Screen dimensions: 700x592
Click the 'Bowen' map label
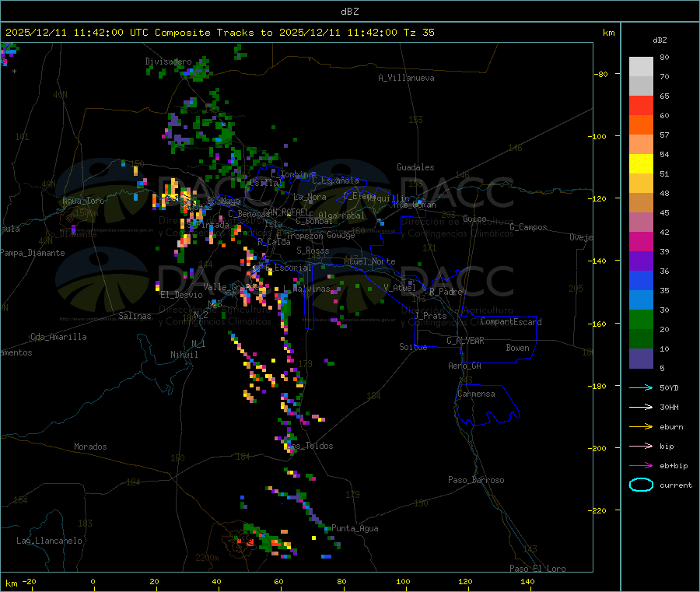point(518,348)
